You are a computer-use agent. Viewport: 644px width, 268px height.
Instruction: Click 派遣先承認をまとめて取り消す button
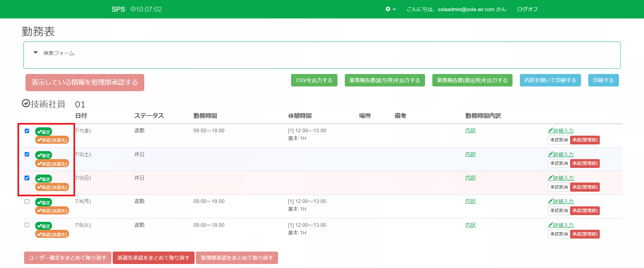click(x=153, y=258)
